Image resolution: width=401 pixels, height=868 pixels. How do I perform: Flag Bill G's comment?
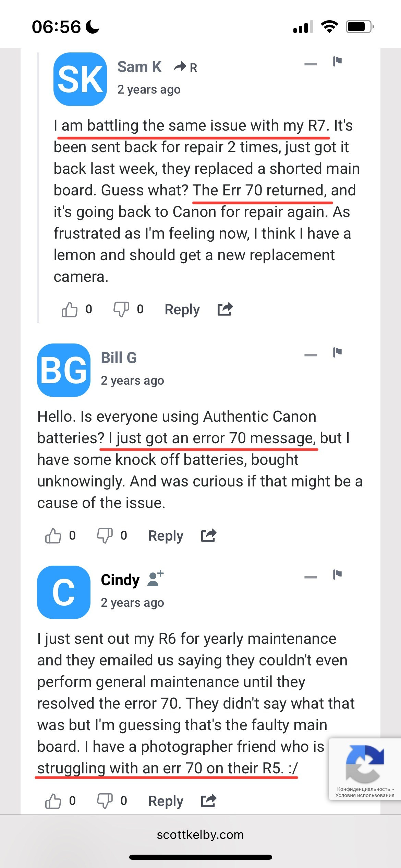[x=337, y=352]
